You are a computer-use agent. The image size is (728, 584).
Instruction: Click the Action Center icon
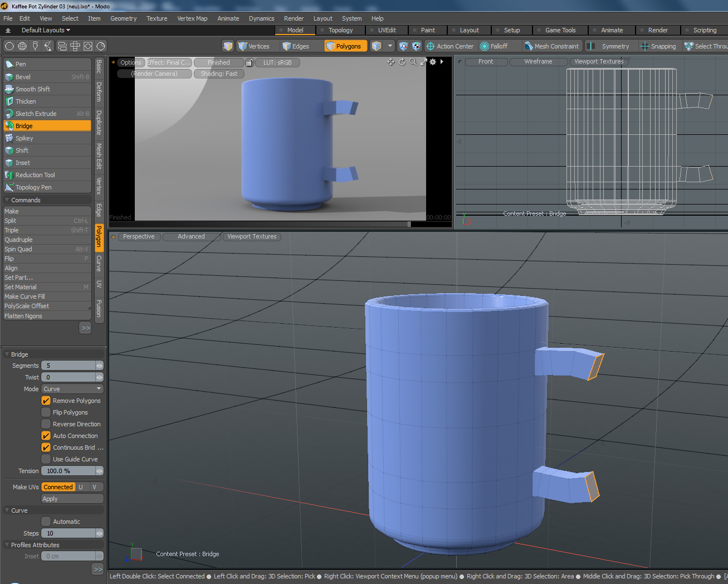[x=431, y=46]
